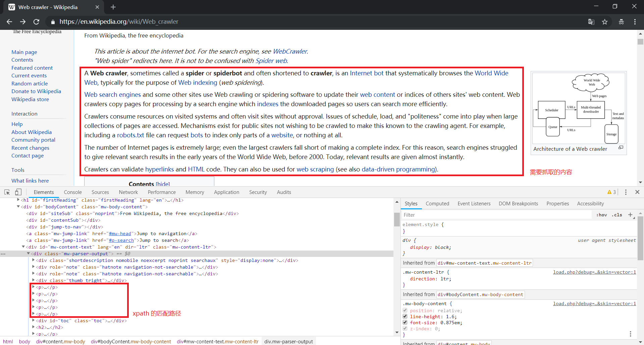Expand the first hatnote div node
This screenshot has height=345, width=644.
tap(33, 267)
